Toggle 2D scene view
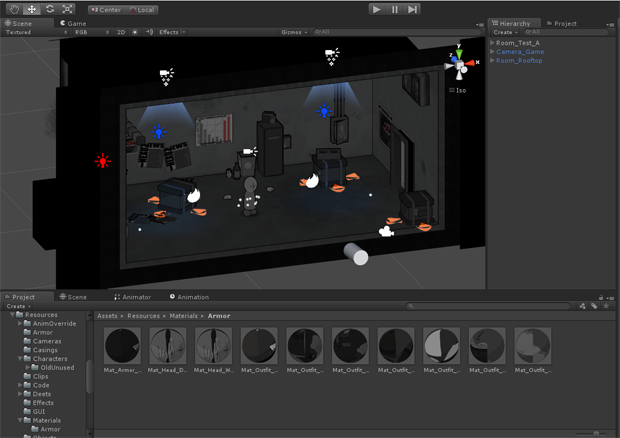 pos(121,32)
